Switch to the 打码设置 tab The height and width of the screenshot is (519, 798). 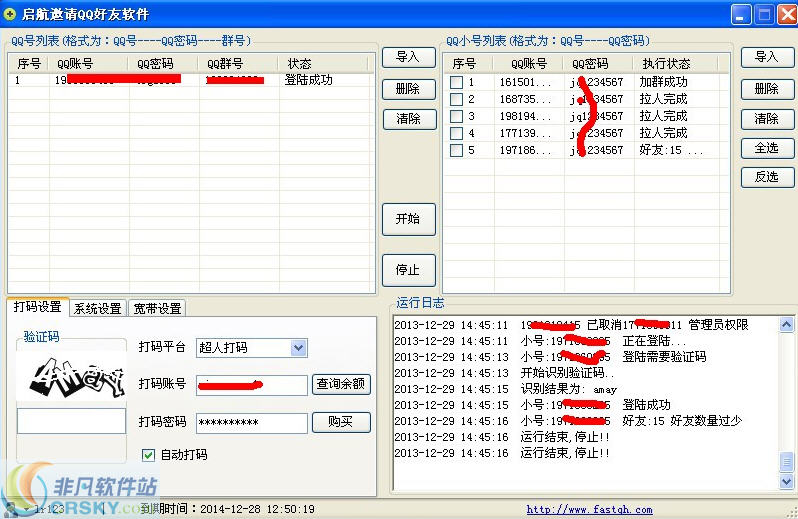click(x=38, y=307)
